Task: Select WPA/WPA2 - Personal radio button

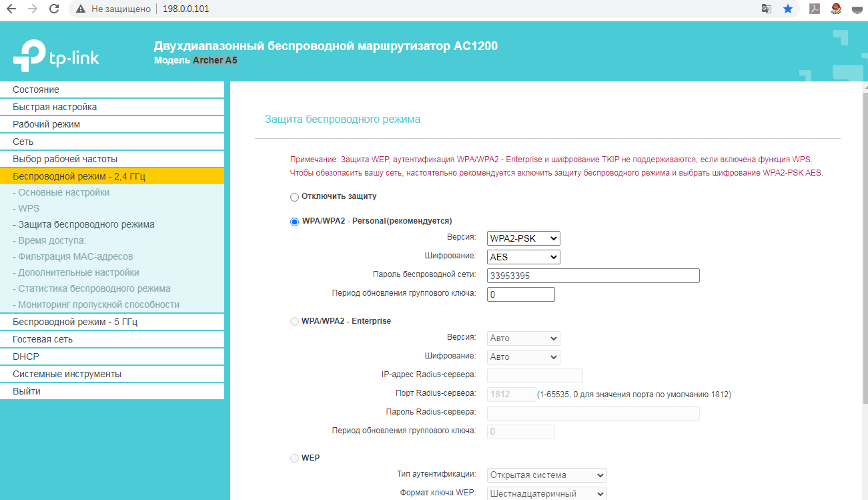Action: coord(294,222)
